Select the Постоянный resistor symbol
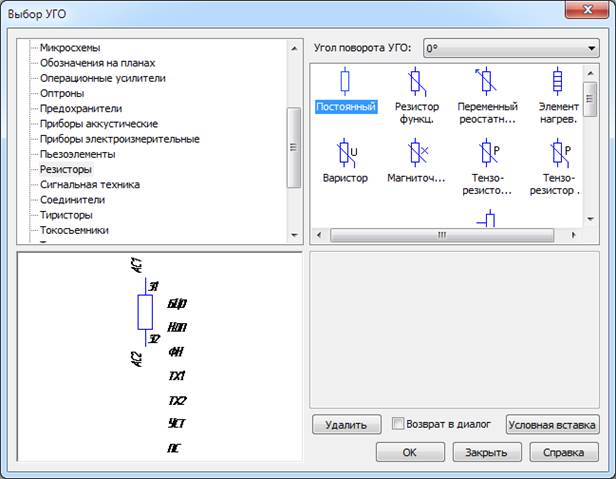616x479 pixels. [345, 90]
